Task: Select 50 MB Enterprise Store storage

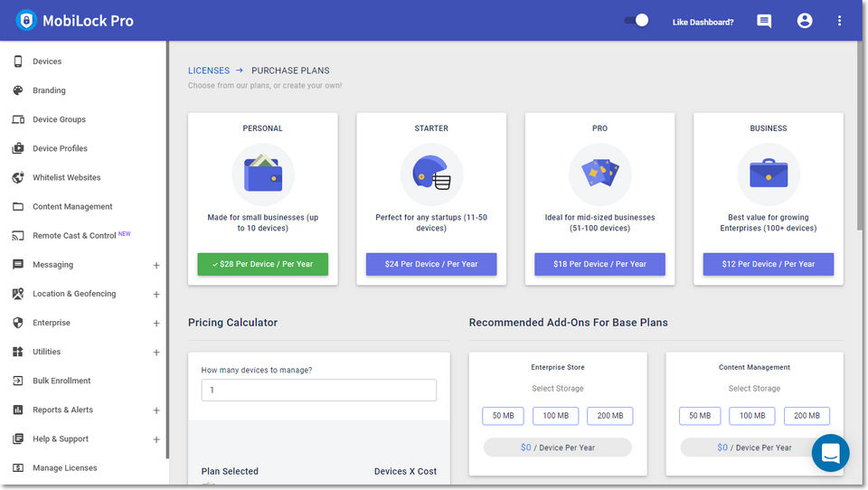Action: tap(503, 416)
